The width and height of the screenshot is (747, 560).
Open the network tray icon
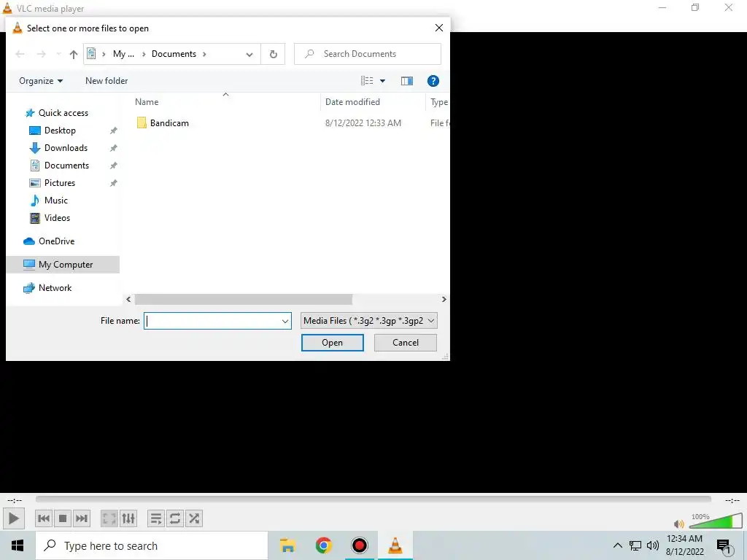point(635,545)
